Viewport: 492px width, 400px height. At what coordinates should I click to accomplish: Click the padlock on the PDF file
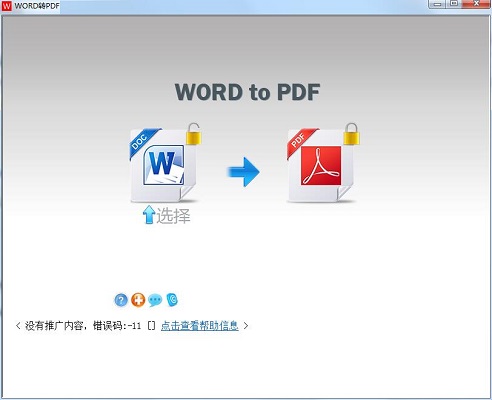tap(352, 134)
